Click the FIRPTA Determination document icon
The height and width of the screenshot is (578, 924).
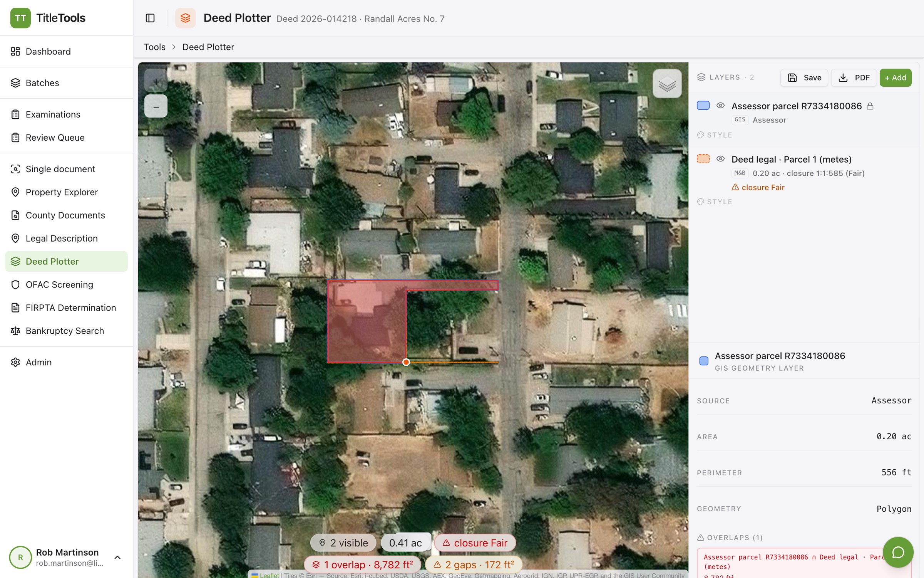click(x=15, y=307)
